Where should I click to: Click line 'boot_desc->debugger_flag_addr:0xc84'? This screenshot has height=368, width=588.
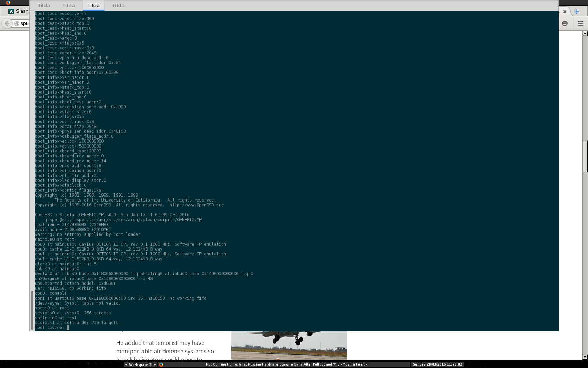pos(78,63)
